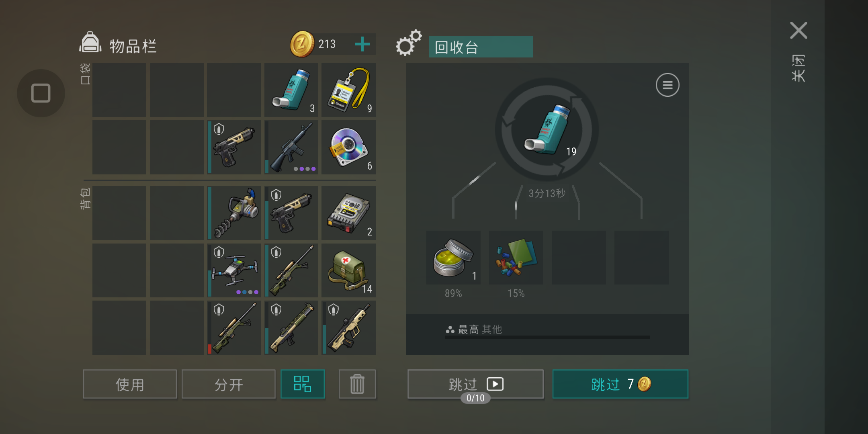Click the 分开 split button
This screenshot has width=868, height=434.
[x=229, y=384]
